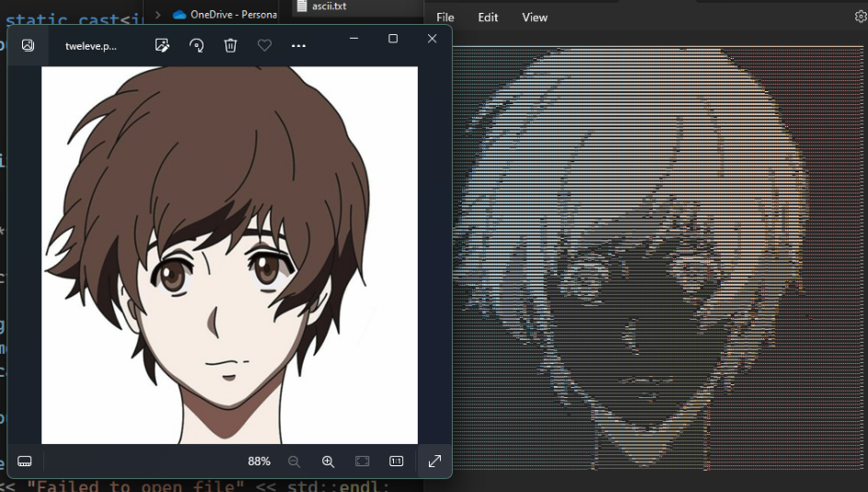Click the OneDrive - Personal breadcrumb
868x492 pixels.
click(x=234, y=15)
